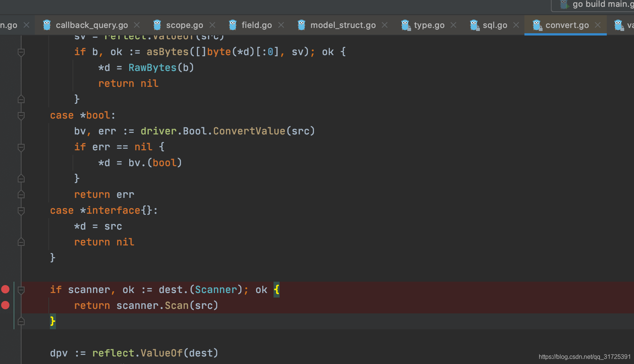This screenshot has width=634, height=364.
Task: Click the Go icon on the convert.go tab
Action: 536,25
